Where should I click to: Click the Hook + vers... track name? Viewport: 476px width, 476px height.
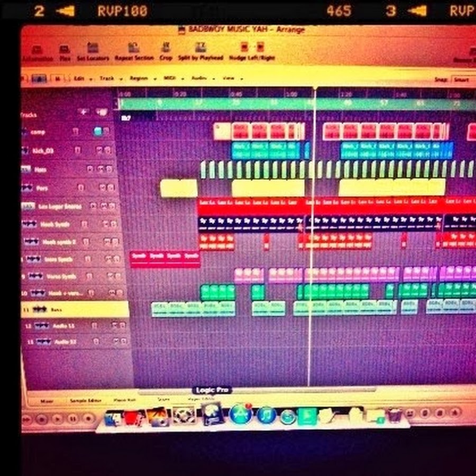click(x=65, y=293)
